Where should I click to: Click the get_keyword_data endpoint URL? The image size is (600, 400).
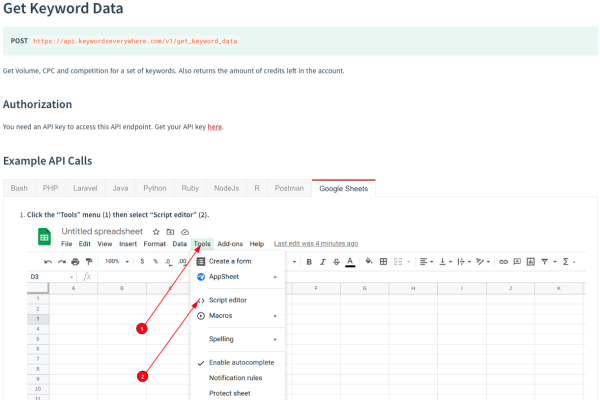tap(135, 41)
